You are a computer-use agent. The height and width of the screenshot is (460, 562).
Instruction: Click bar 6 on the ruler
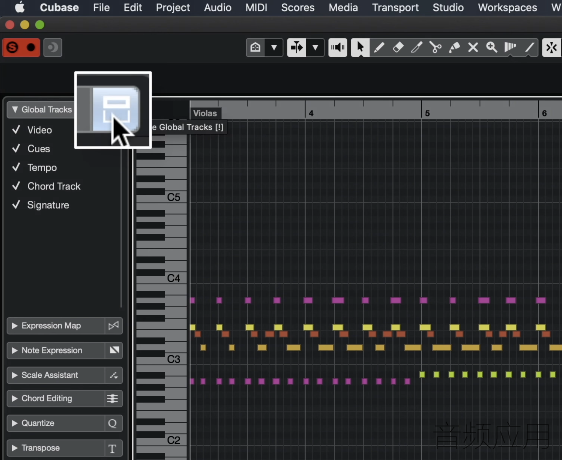point(544,113)
